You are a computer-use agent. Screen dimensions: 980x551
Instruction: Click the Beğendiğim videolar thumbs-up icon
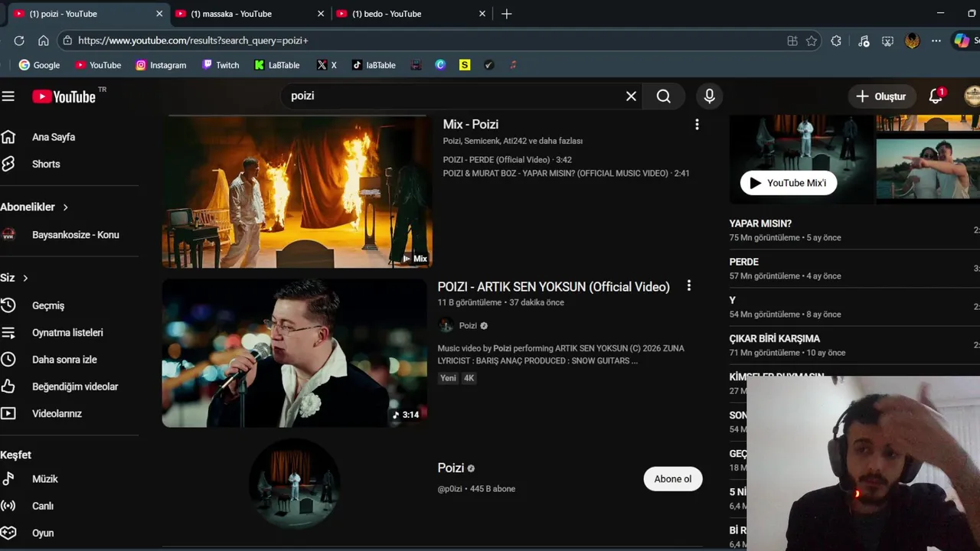8,386
